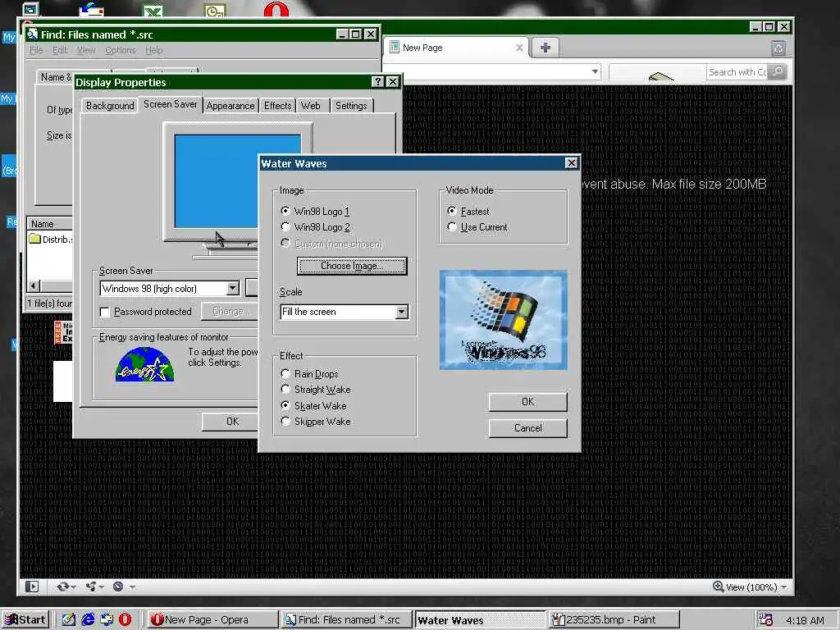Open the Options menu in Find window
Image resolution: width=840 pixels, height=630 pixels.
120,50
